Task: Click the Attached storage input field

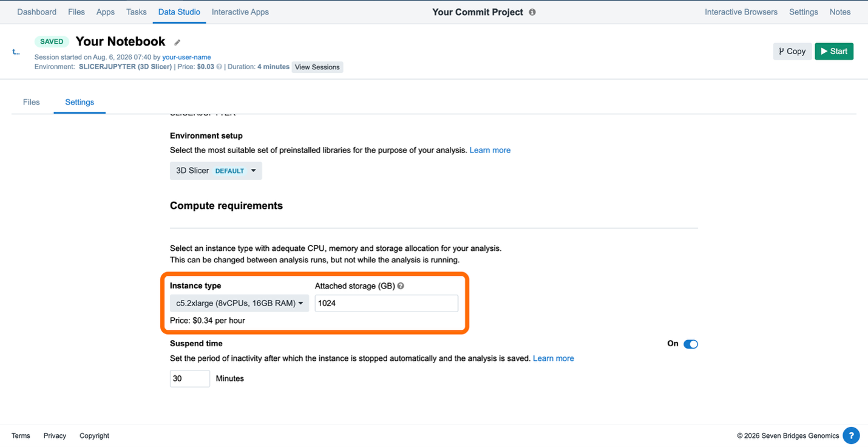Action: click(x=387, y=303)
